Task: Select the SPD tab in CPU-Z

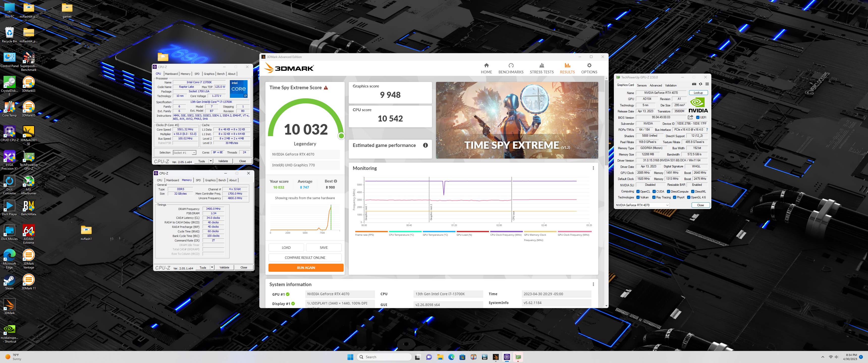Action: coord(197,74)
